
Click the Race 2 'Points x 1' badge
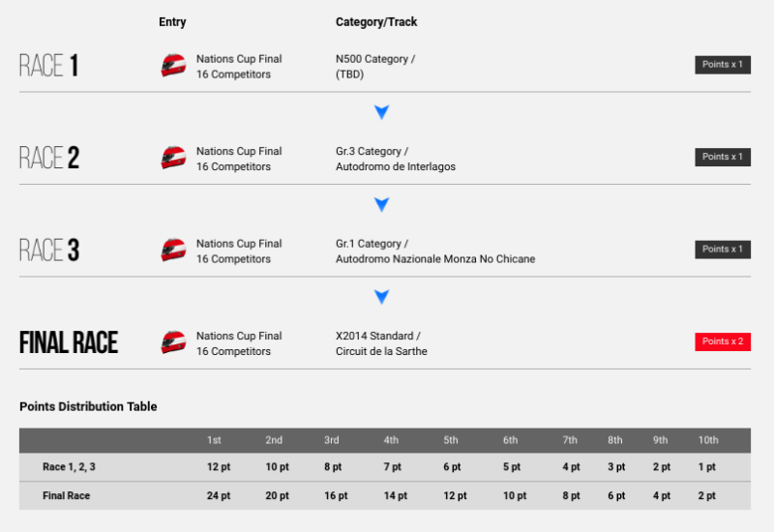tap(723, 157)
